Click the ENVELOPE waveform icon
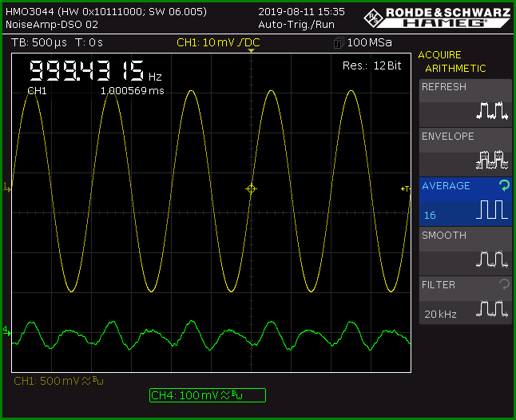The width and height of the screenshot is (516, 420). [492, 160]
